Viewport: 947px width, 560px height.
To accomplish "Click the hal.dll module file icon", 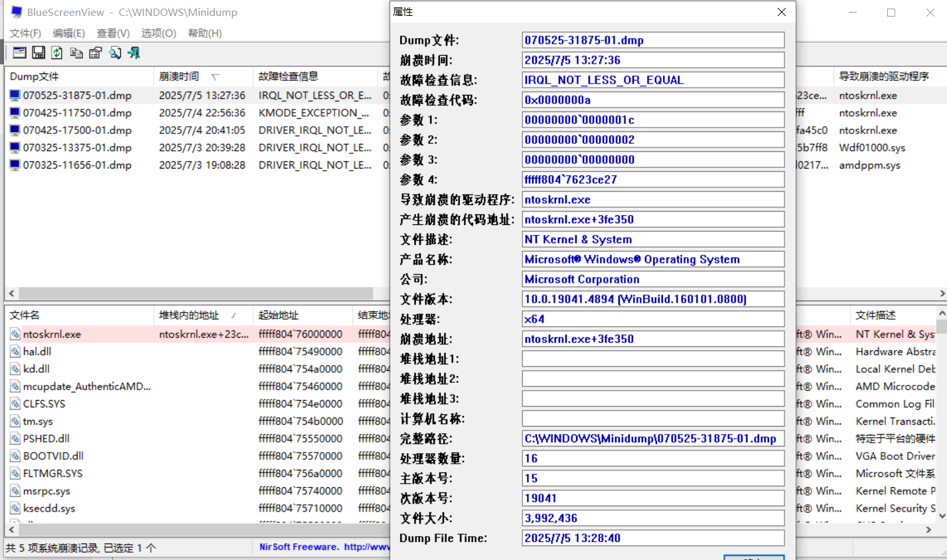I will click(15, 352).
